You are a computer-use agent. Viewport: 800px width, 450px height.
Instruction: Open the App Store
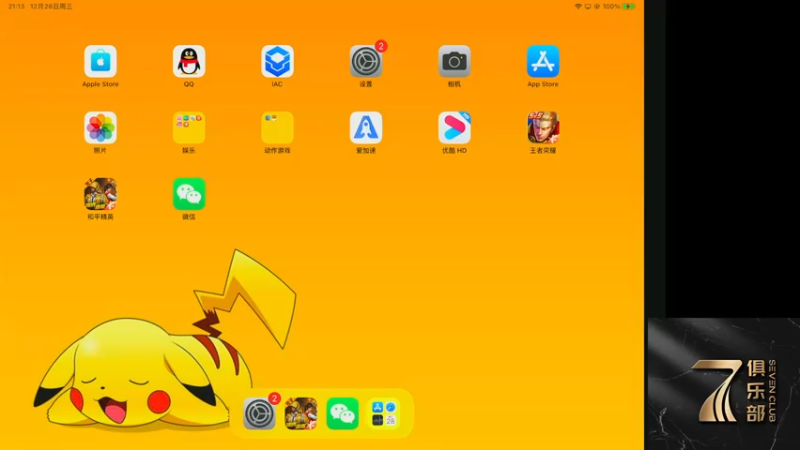[543, 61]
